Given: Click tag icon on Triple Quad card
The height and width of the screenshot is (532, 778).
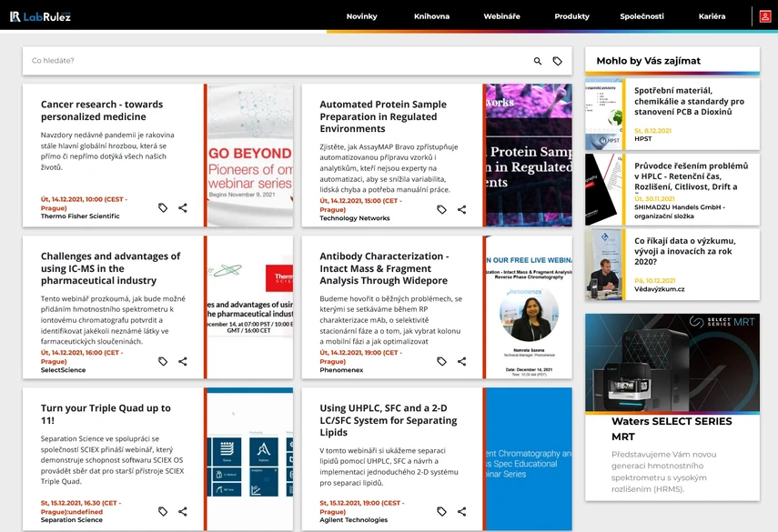Looking at the screenshot, I should click(163, 511).
